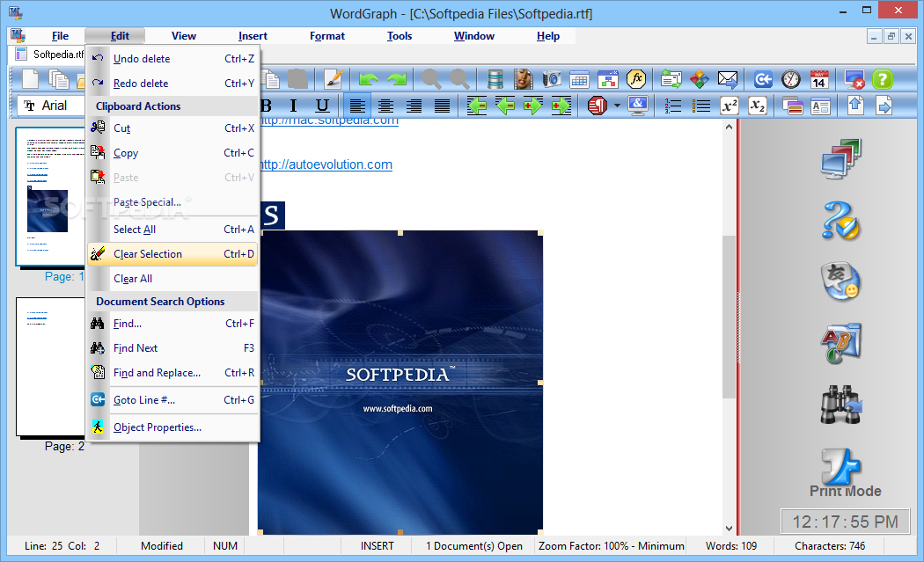Click the document scrollbar down arrow
Screen dimensions: 924x562
coord(729,529)
